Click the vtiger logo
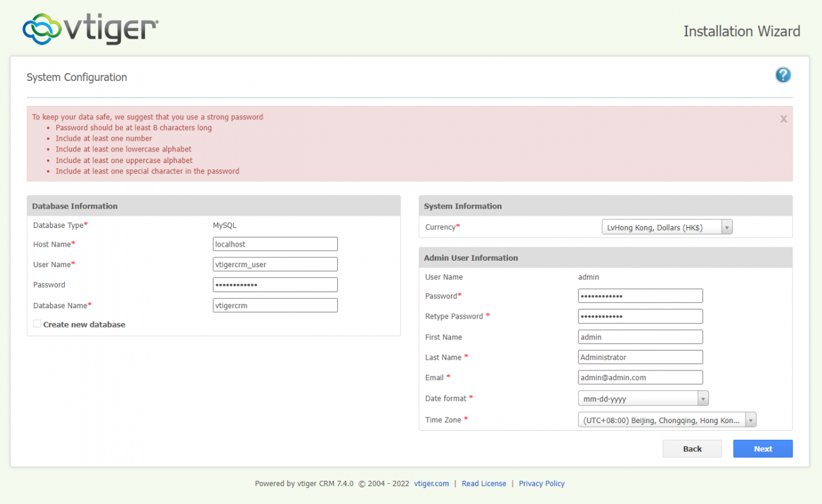This screenshot has width=822, height=504. (91, 29)
